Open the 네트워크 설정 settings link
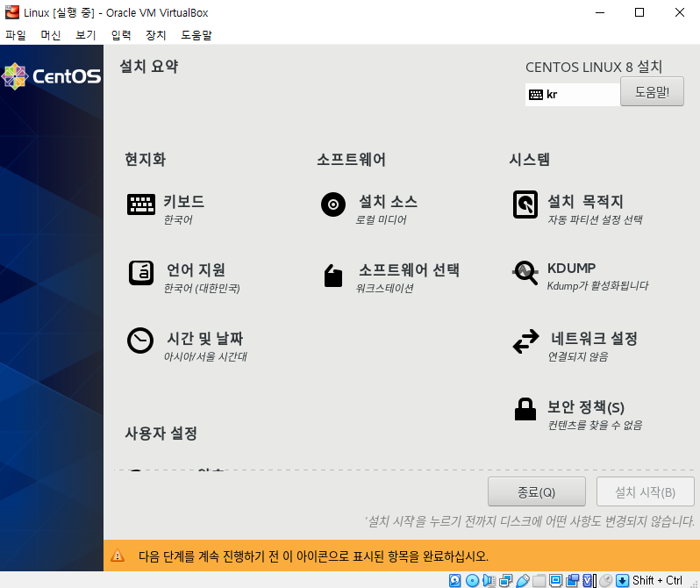This screenshot has height=588, width=700. (x=594, y=338)
